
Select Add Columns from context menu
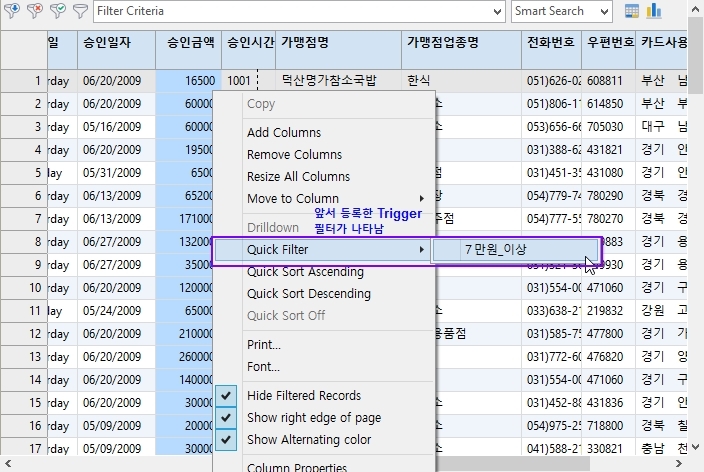[x=284, y=133]
